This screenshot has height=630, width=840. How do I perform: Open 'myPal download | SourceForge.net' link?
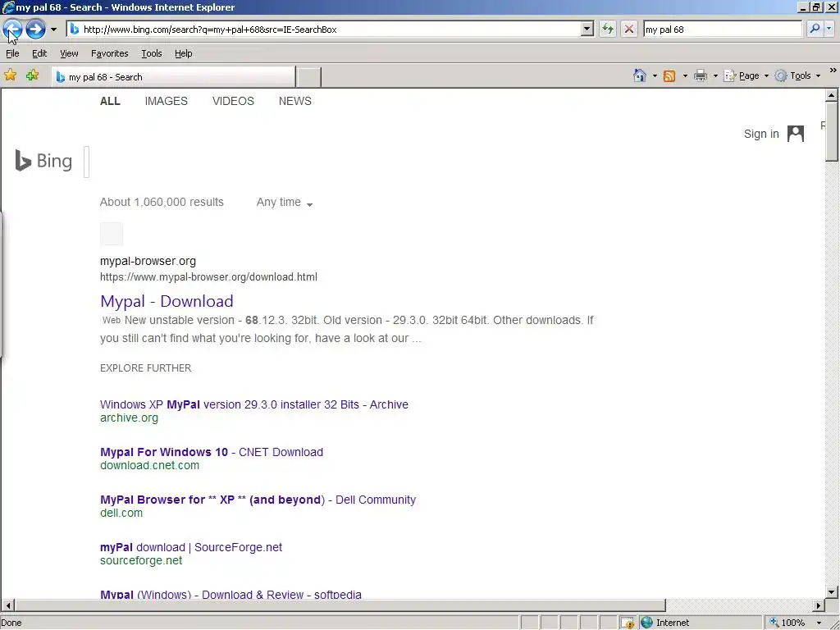tap(190, 547)
